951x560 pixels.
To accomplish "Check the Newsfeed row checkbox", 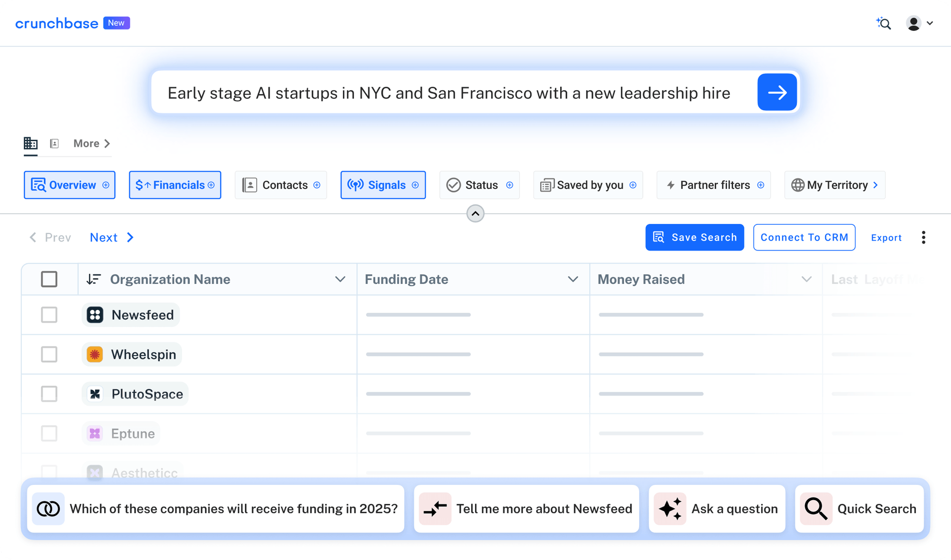I will click(49, 315).
